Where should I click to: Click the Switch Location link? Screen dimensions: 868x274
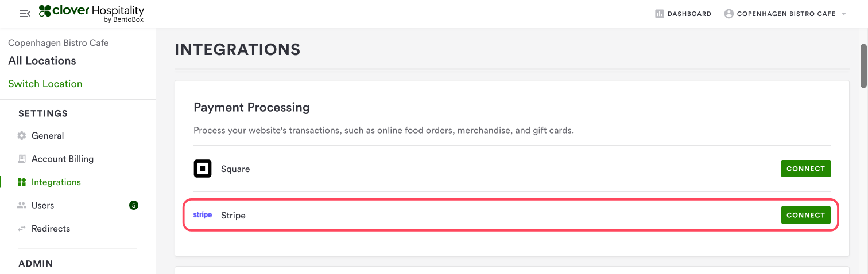point(45,84)
